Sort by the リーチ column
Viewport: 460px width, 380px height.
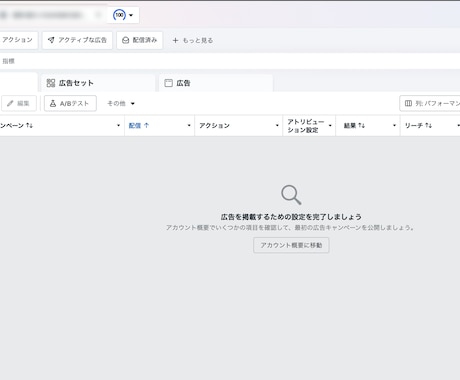(418, 125)
